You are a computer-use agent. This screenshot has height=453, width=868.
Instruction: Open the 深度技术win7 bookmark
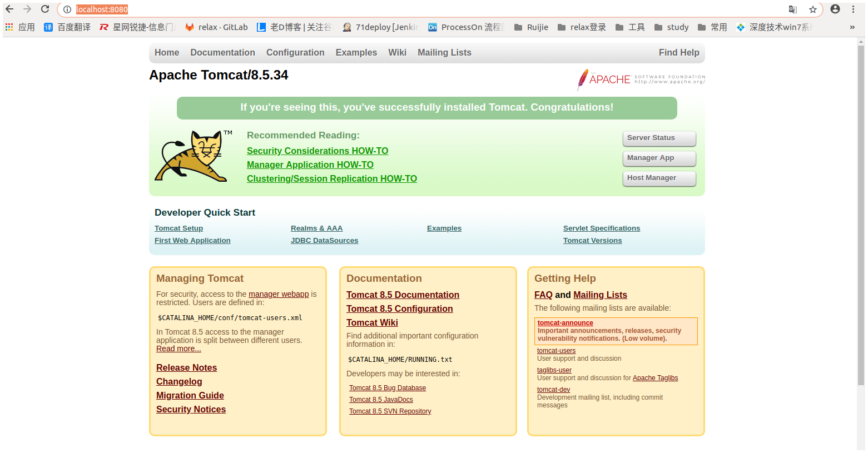(775, 27)
